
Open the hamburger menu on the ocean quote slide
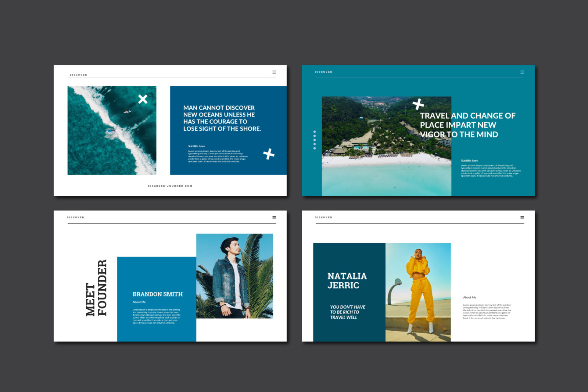[x=274, y=72]
